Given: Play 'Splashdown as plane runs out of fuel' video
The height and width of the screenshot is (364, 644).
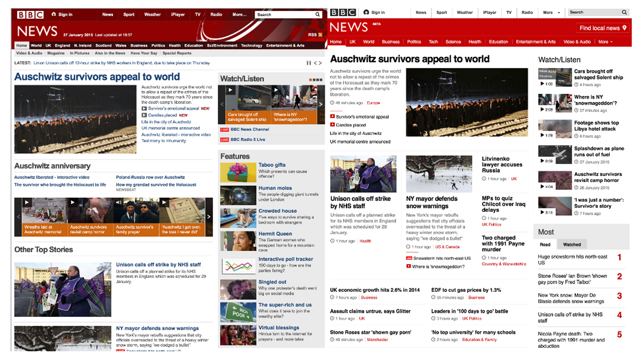Looking at the screenshot, I should point(555,154).
